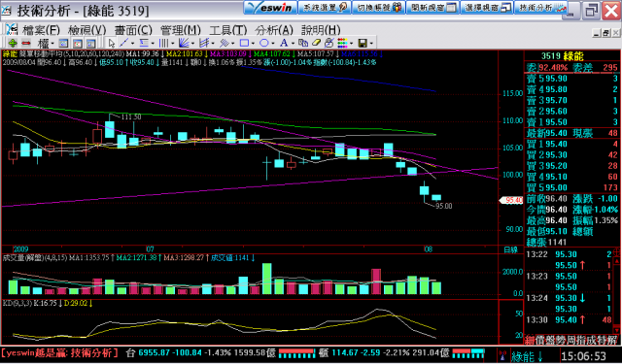Select the arrow pointer tool
Viewport: 622px width, 364px height.
(x=111, y=43)
